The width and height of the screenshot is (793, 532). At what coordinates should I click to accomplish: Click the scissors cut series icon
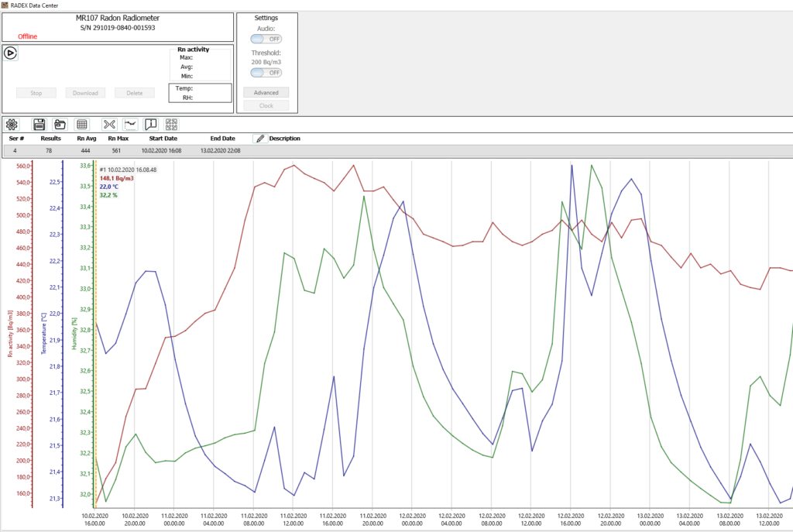pos(109,124)
